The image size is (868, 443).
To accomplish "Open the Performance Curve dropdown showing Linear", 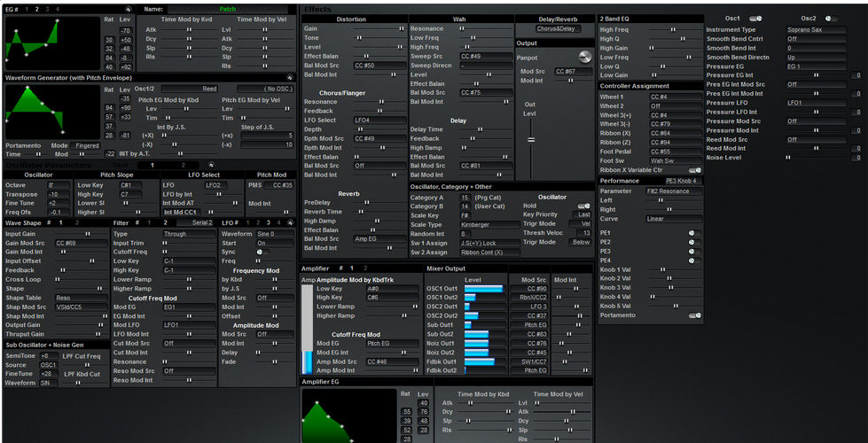I will [x=674, y=219].
